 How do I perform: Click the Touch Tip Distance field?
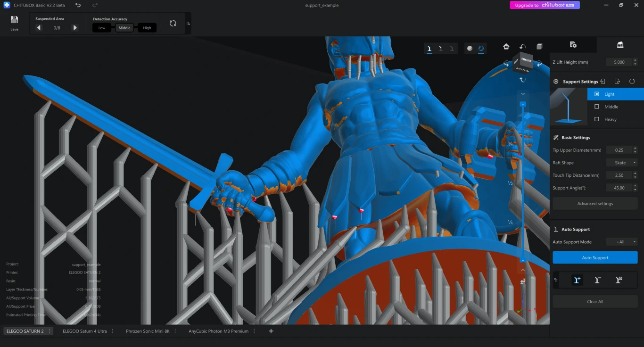(619, 175)
